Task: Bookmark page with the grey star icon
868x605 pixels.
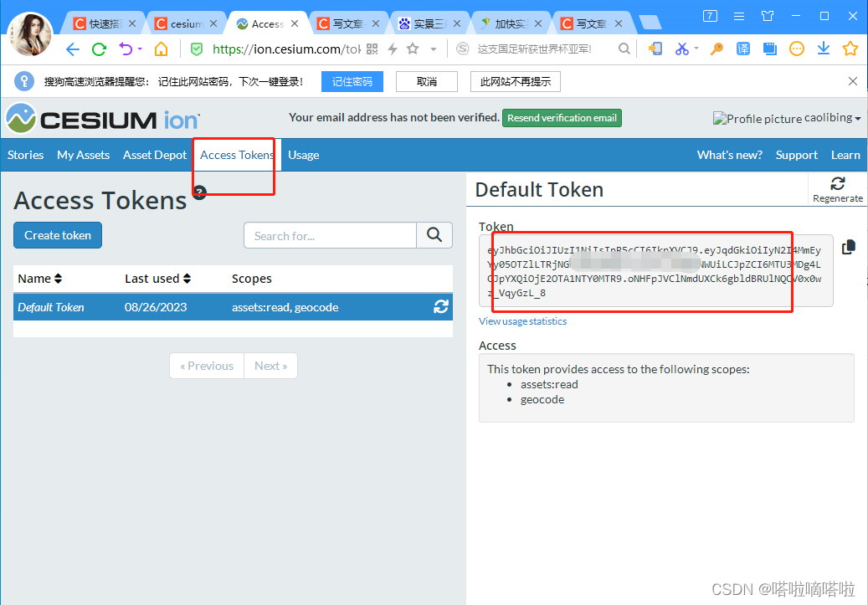Action: point(413,49)
